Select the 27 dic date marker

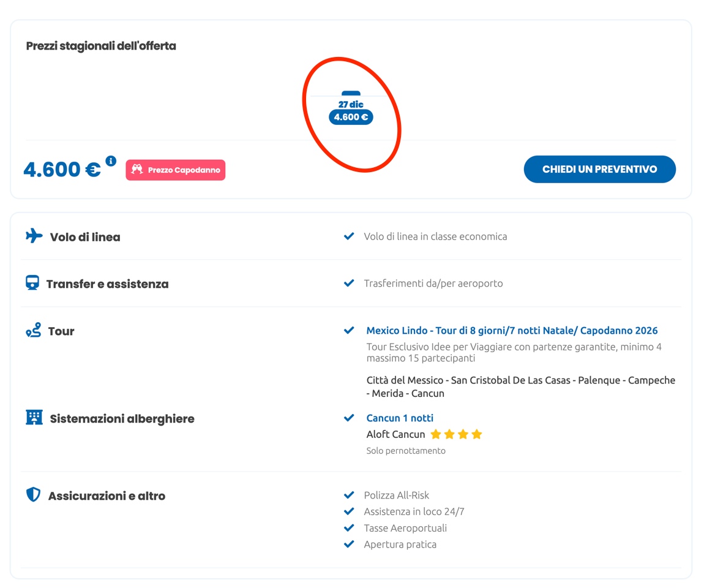(x=351, y=104)
